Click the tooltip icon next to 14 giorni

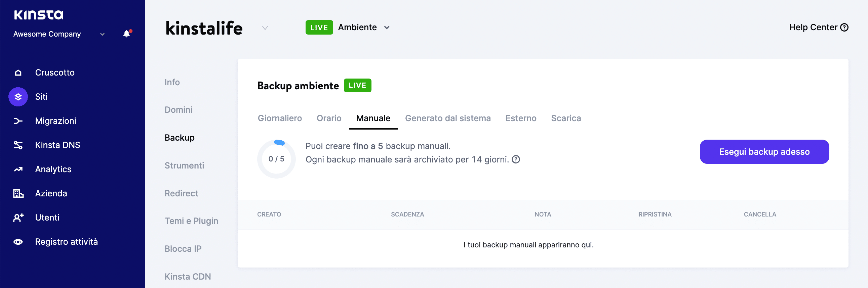coord(516,159)
